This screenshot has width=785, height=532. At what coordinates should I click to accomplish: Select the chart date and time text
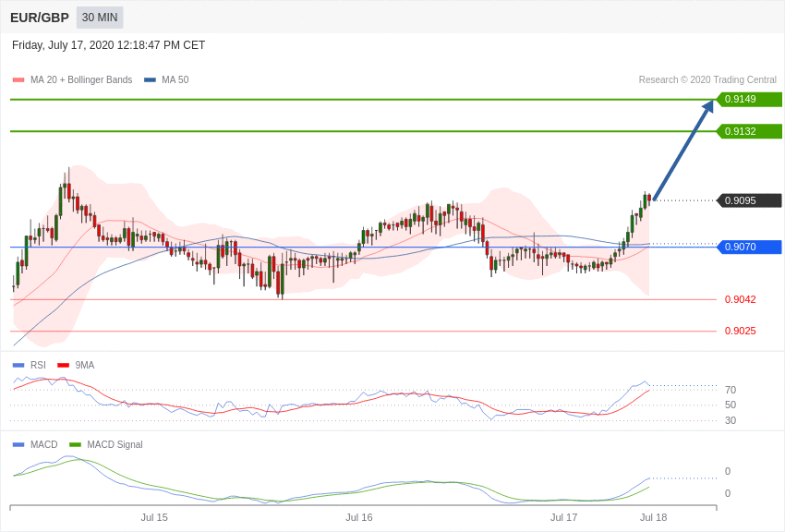pyautogui.click(x=109, y=45)
